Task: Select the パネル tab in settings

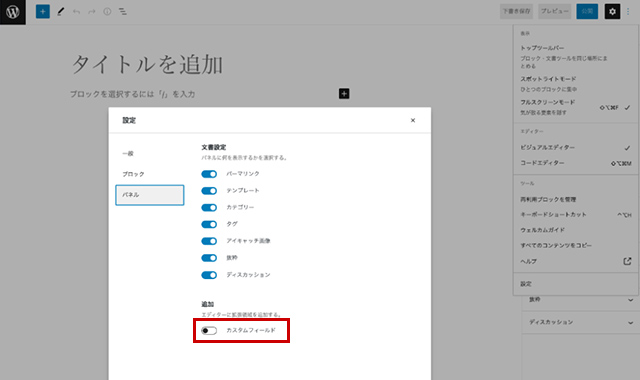Action: coord(150,195)
